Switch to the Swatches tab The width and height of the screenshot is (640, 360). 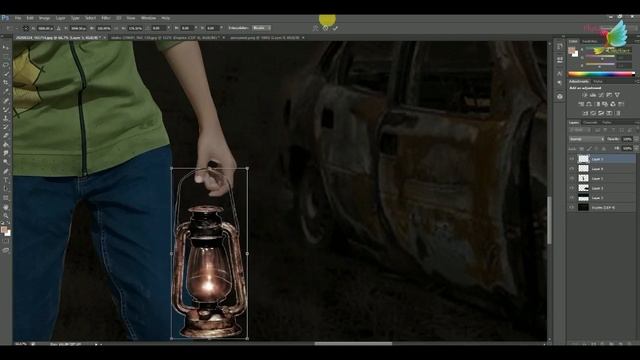[x=589, y=41]
